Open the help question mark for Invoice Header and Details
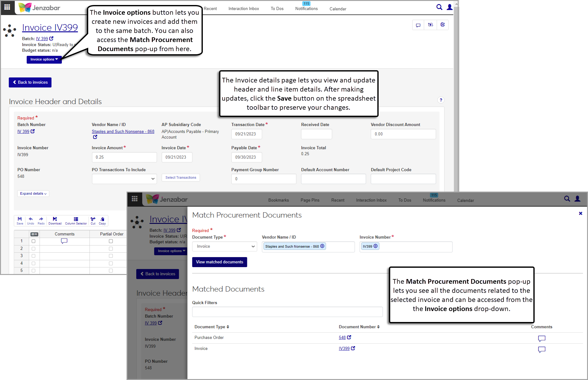 point(441,100)
